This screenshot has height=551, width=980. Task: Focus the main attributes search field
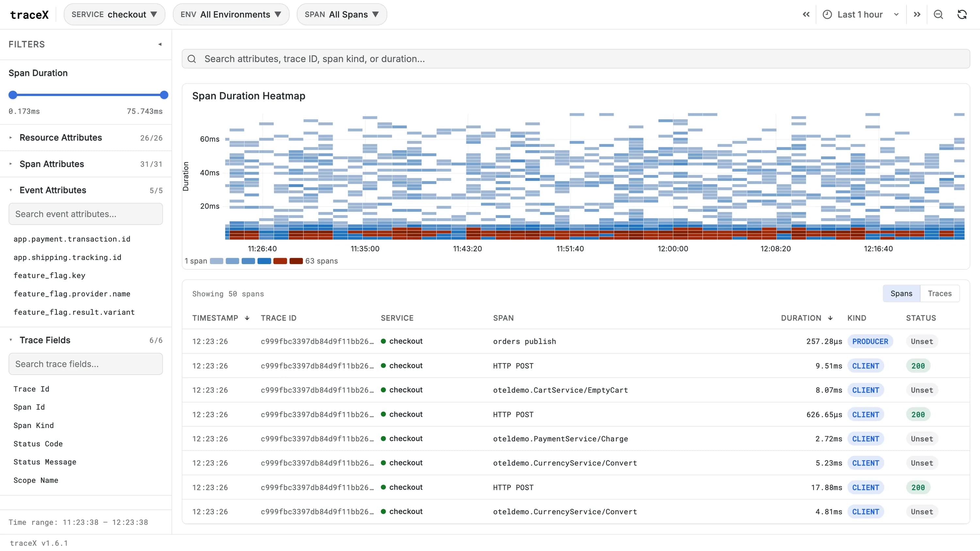coord(576,59)
